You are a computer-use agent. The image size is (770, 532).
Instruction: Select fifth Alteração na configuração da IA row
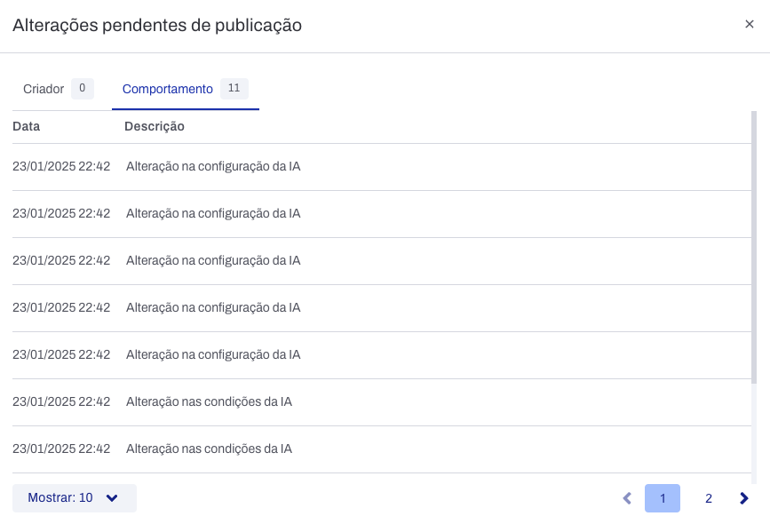pyautogui.click(x=213, y=354)
